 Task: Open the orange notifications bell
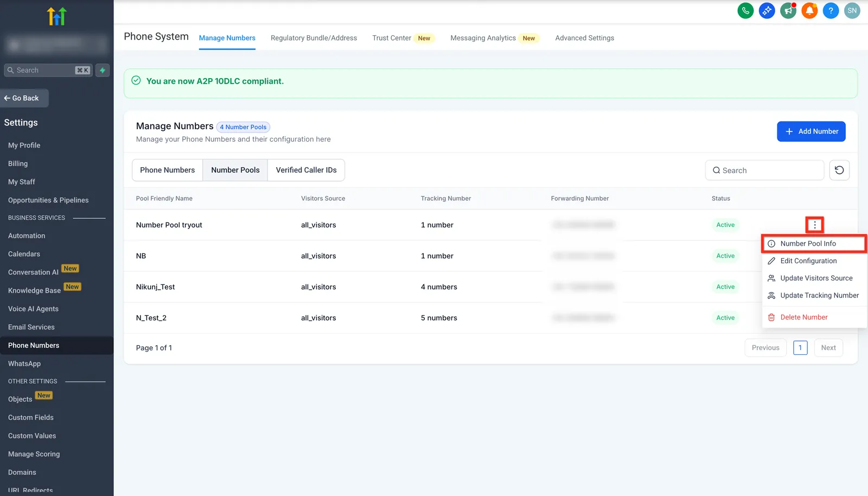[809, 10]
